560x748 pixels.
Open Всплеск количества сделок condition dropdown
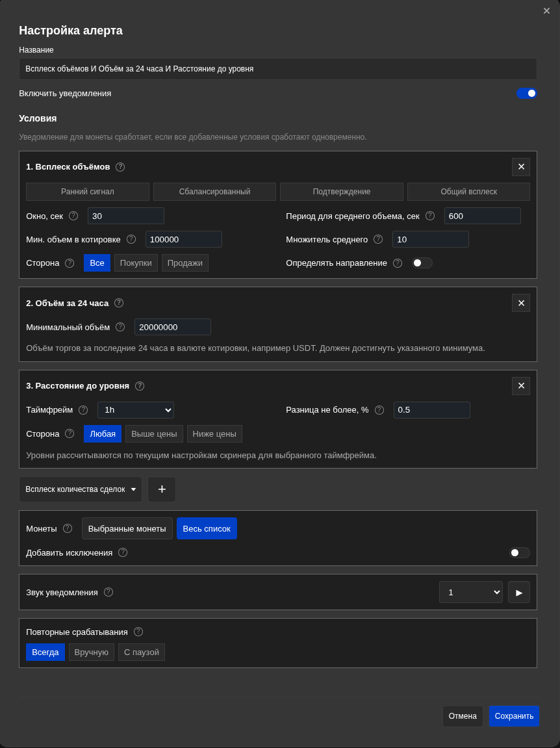[81, 489]
